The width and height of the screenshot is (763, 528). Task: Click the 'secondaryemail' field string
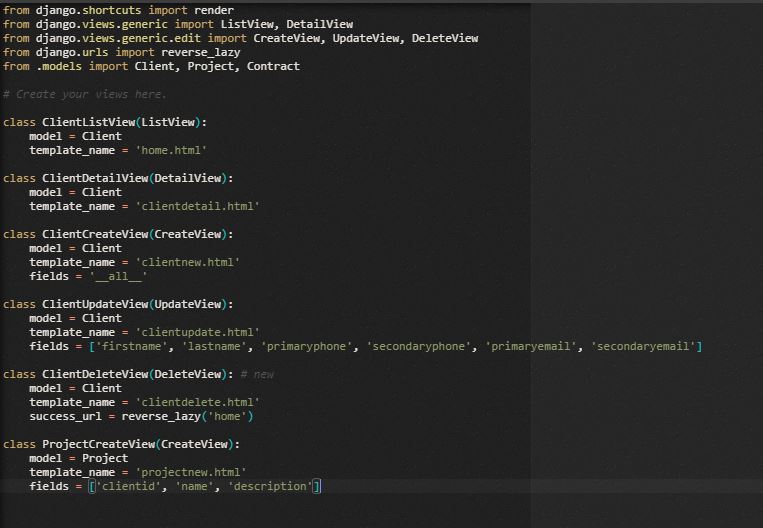click(643, 346)
